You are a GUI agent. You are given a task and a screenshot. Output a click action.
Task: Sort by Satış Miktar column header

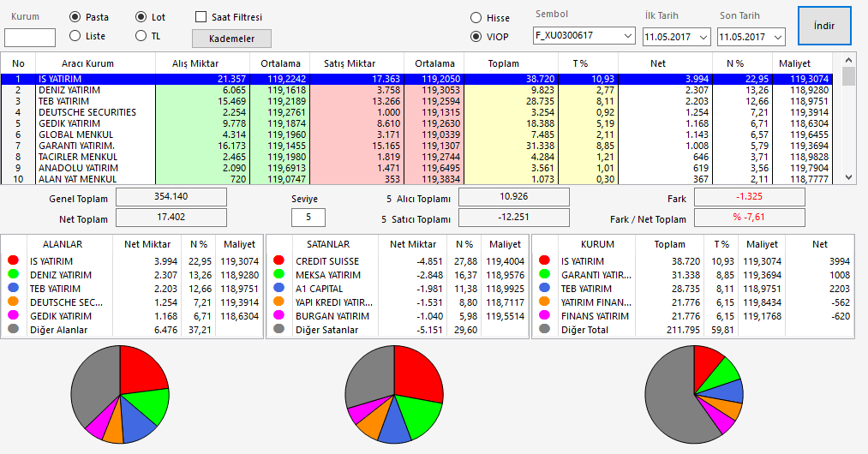tap(357, 63)
